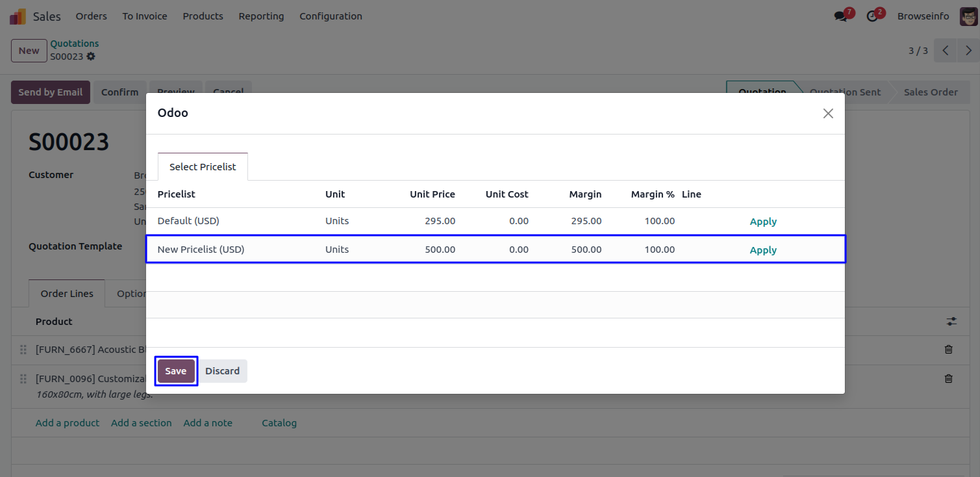Go to next record arrow
The image size is (980, 477).
(968, 51)
